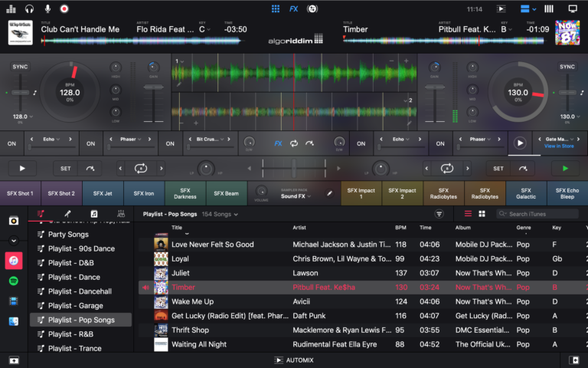Toggle headphone pre-cue icon

point(29,8)
